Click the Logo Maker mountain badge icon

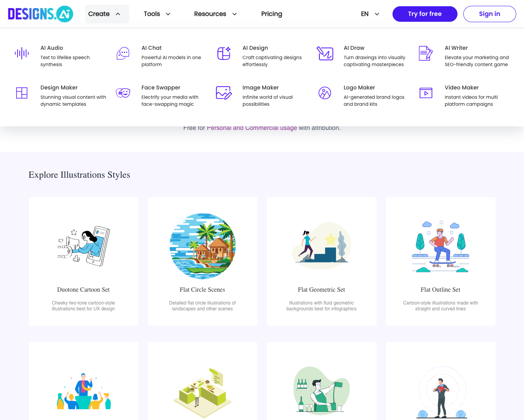pos(325,93)
